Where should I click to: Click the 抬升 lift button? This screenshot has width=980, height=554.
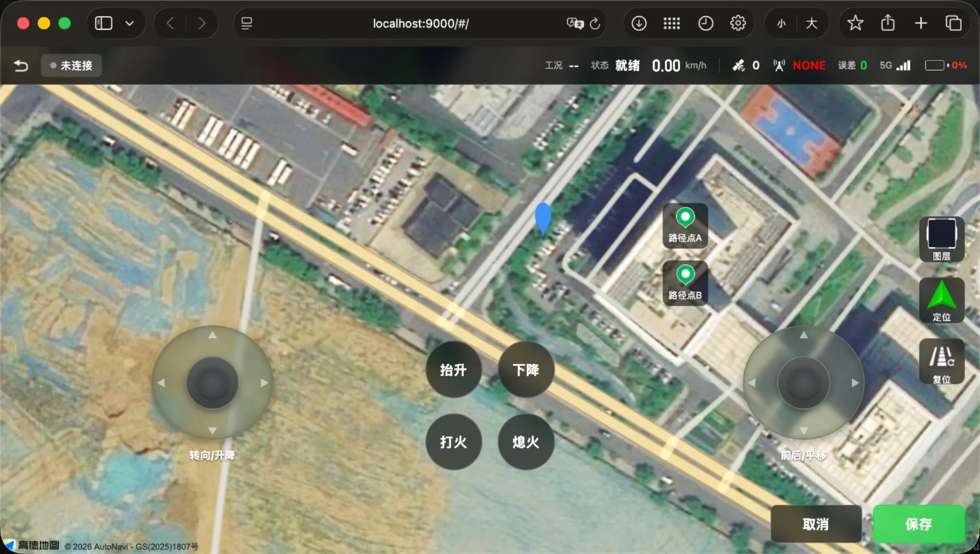pos(453,370)
